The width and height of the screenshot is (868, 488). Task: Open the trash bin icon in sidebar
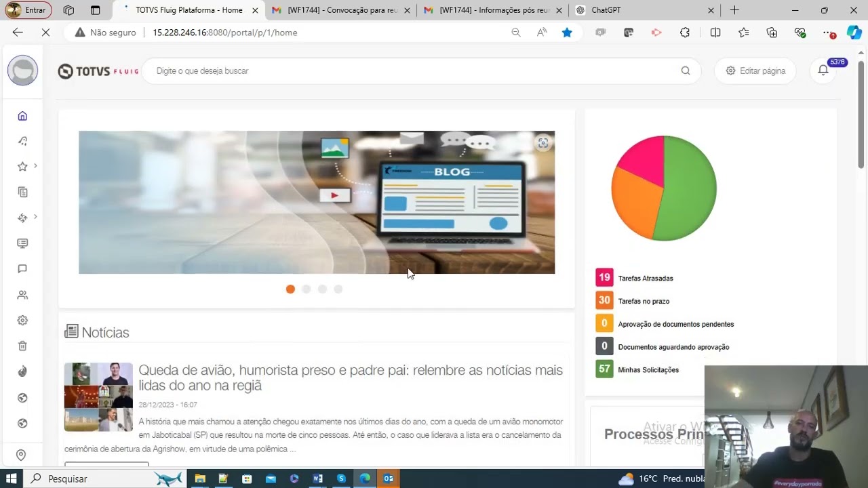(22, 346)
